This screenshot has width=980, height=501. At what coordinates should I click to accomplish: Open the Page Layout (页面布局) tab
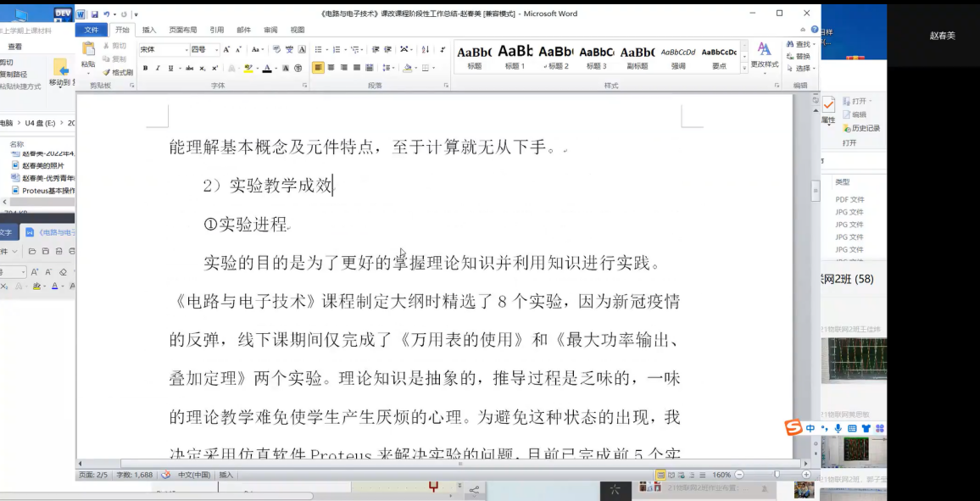click(x=182, y=30)
